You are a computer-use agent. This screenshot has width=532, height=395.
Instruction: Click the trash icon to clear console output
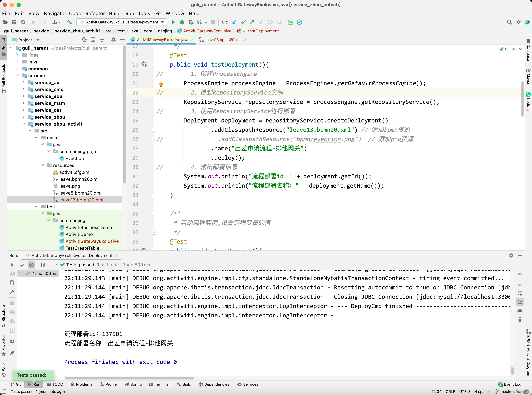click(x=520, y=320)
